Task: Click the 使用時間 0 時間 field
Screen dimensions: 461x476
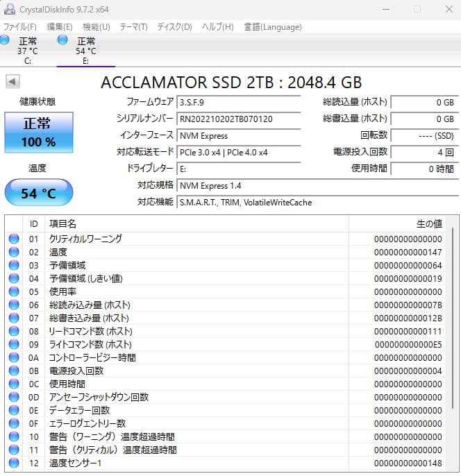Action: point(424,169)
